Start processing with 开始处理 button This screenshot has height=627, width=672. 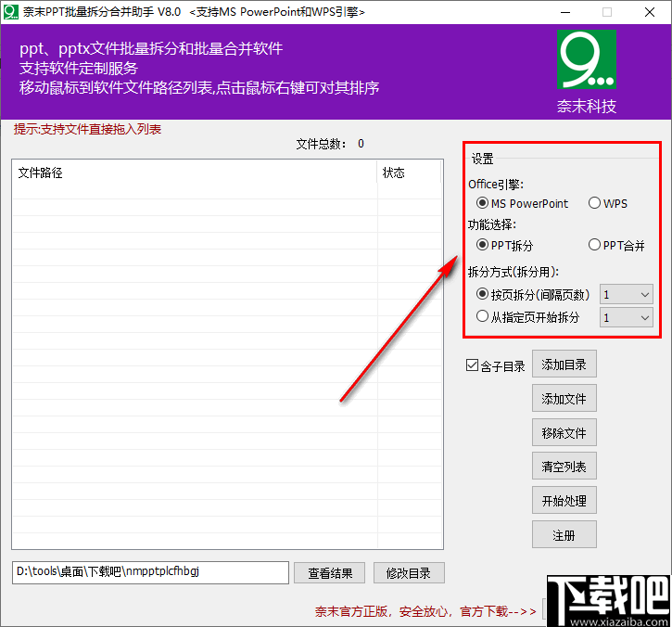[564, 501]
